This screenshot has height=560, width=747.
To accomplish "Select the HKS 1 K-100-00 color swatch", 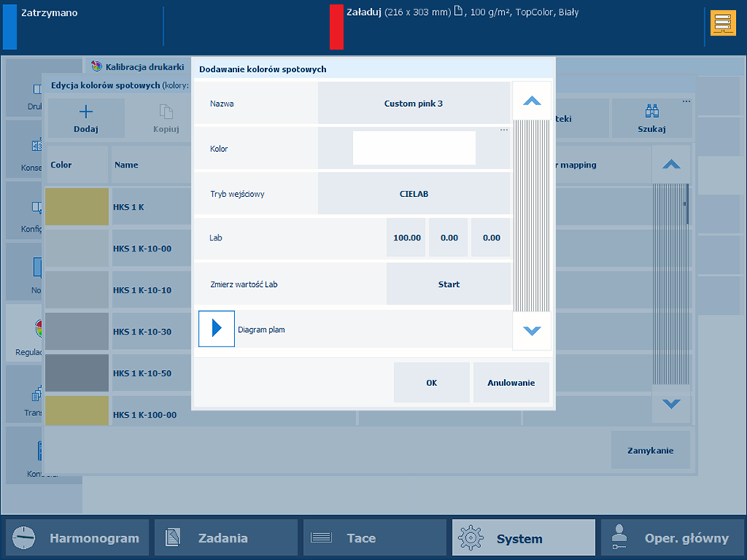I will (77, 411).
